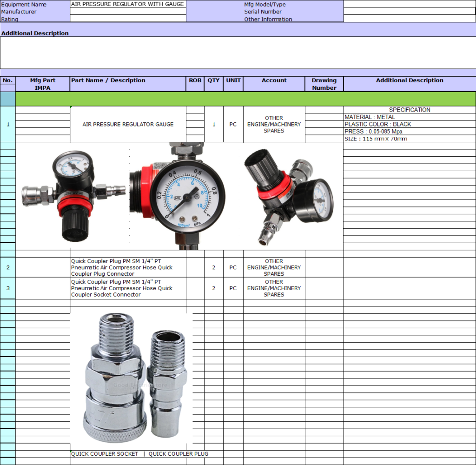This screenshot has height=465, width=476.
Task: Select the empty Manufacturer input field
Action: [128, 12]
